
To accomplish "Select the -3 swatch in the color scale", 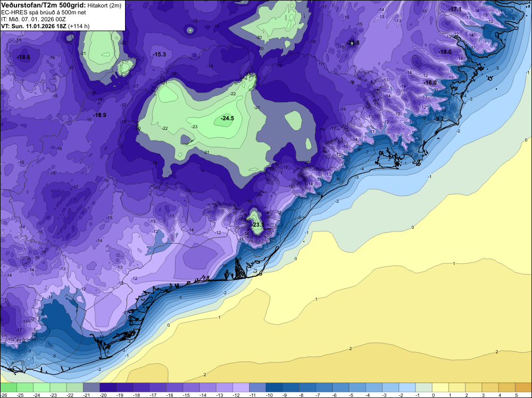I will point(390,387).
